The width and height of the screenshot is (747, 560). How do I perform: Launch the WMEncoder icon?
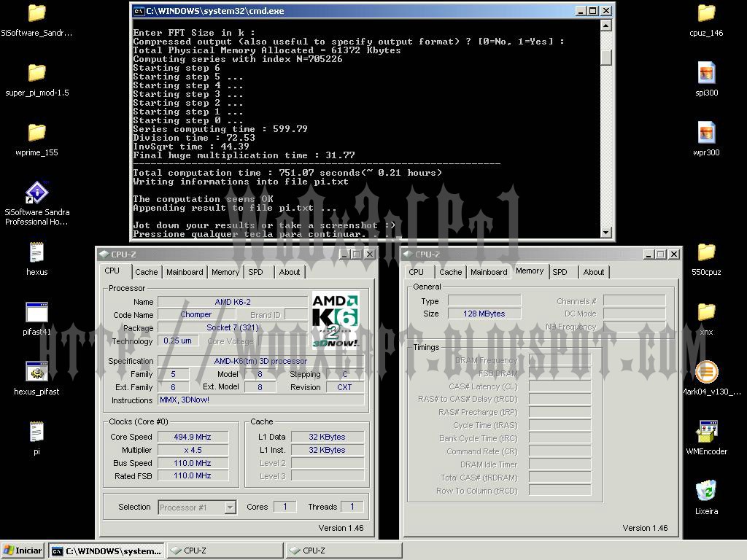tap(706, 432)
